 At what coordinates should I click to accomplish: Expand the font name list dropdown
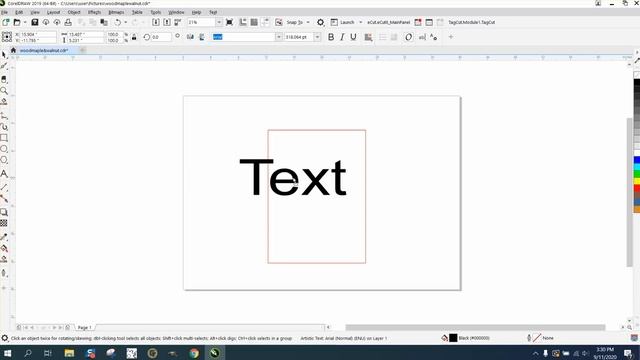(279, 37)
